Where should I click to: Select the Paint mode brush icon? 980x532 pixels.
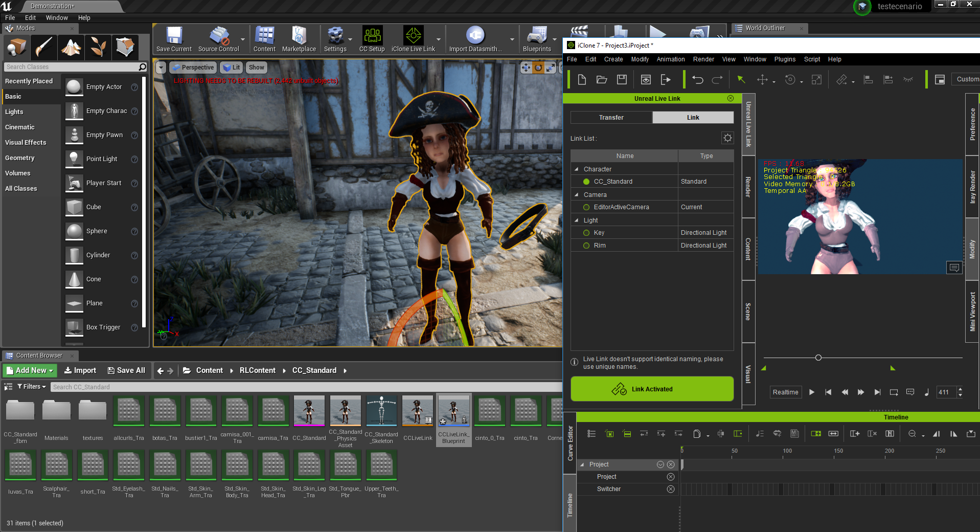coord(43,47)
